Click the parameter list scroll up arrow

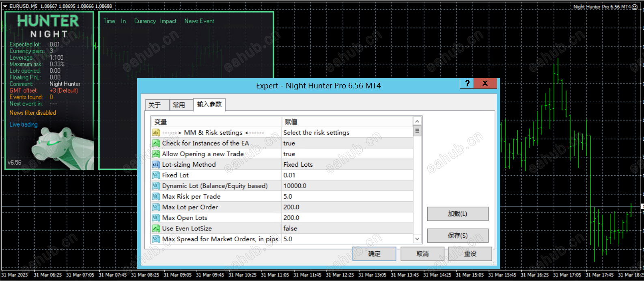coord(417,121)
